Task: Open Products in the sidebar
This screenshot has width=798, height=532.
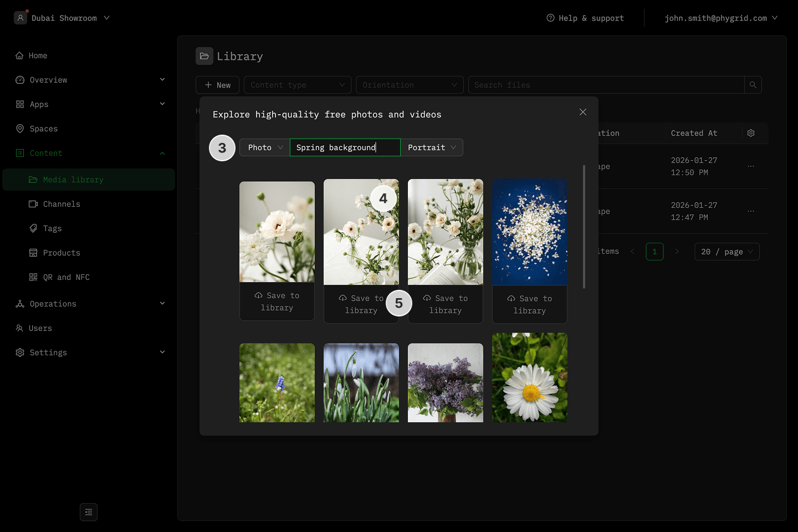Action: pyautogui.click(x=62, y=253)
